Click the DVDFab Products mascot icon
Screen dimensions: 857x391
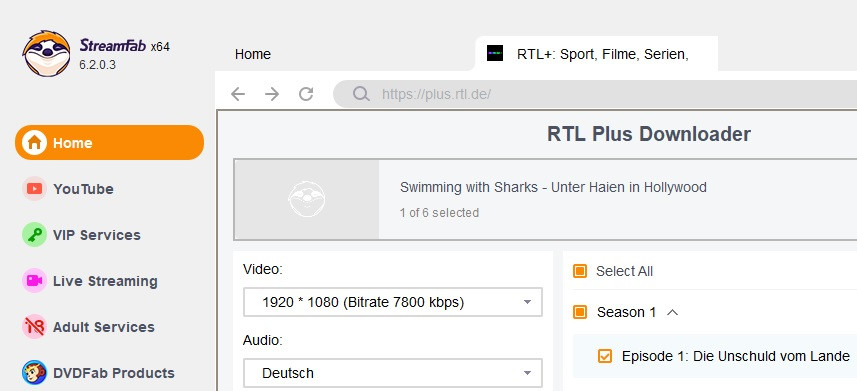(x=34, y=373)
